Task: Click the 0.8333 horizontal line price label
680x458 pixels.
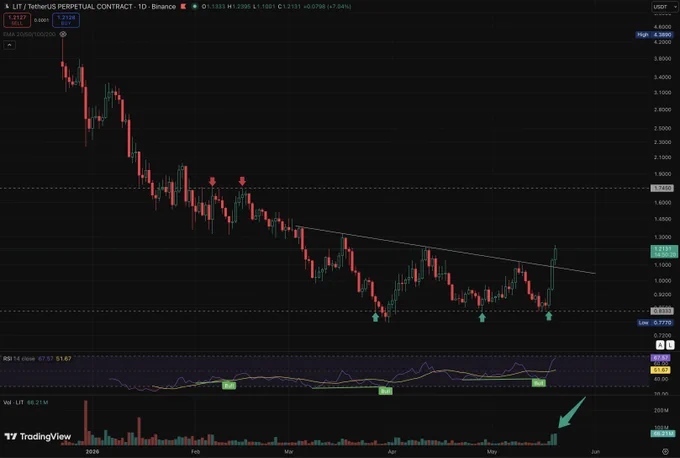Action: coord(662,311)
